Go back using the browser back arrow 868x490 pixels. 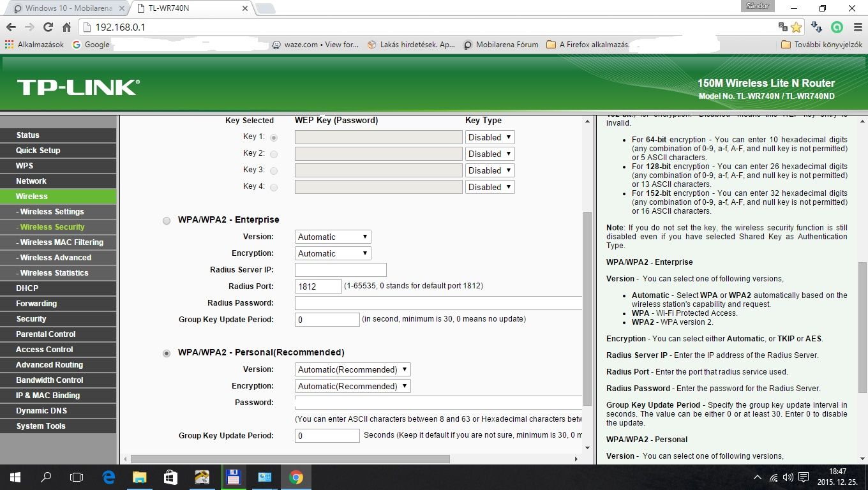(x=11, y=27)
